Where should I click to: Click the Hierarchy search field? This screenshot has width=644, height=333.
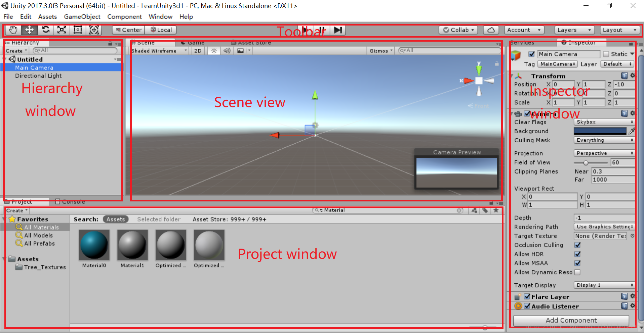(x=75, y=50)
